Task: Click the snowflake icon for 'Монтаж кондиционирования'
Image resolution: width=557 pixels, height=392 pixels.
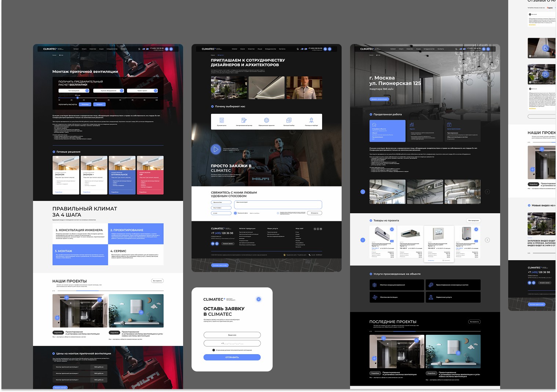Action: coord(375,285)
